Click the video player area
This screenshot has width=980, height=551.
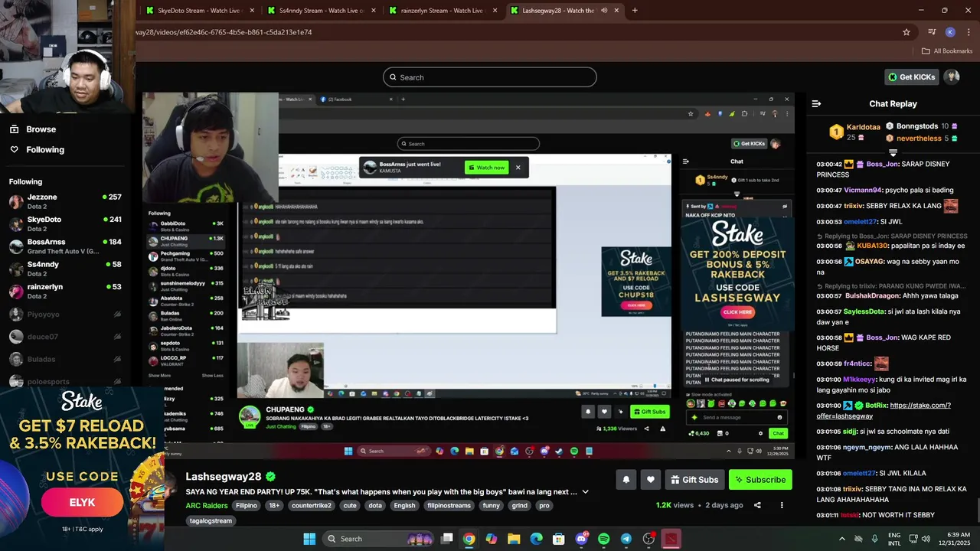click(469, 276)
